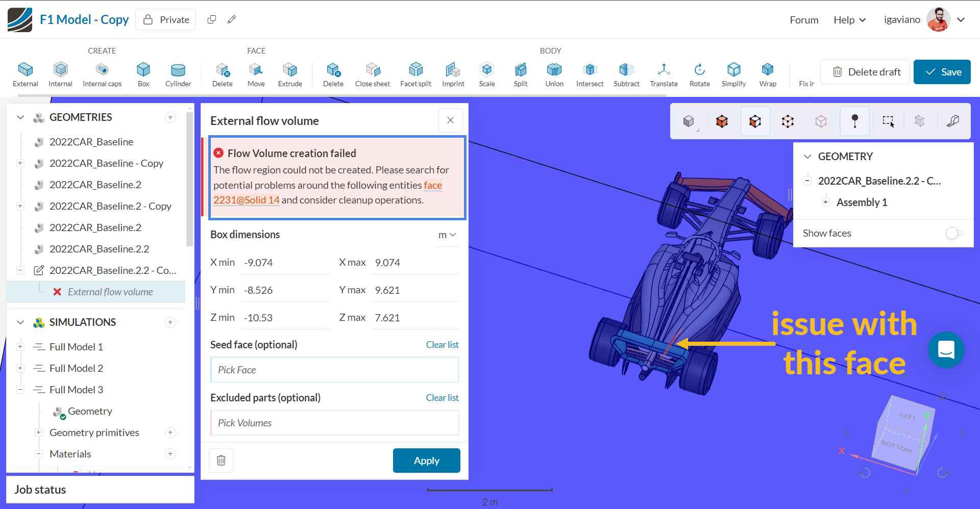The width and height of the screenshot is (980, 509).
Task: Expand Assembly 1 in geometry tree
Action: (x=825, y=202)
